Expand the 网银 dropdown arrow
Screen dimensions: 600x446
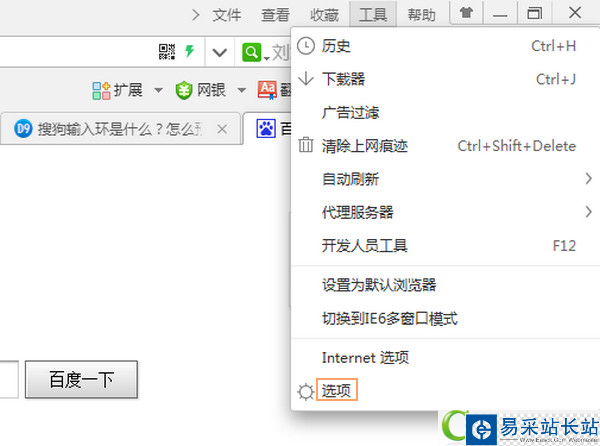pyautogui.click(x=241, y=91)
